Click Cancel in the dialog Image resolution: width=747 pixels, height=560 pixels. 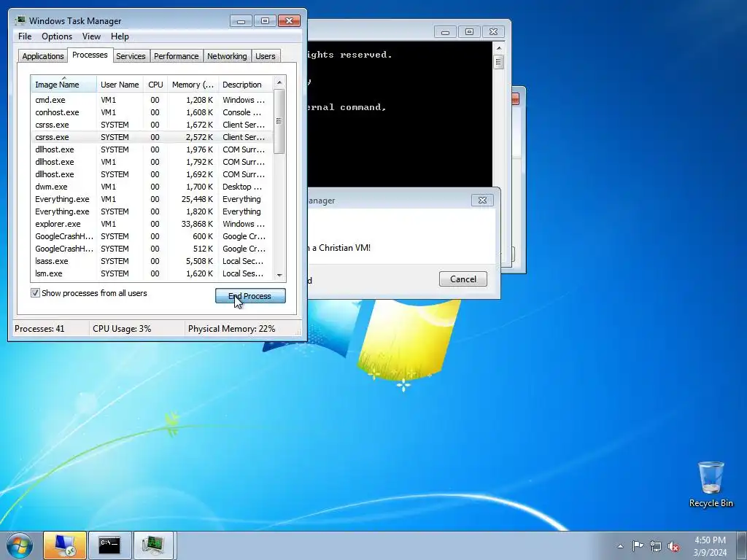point(463,279)
